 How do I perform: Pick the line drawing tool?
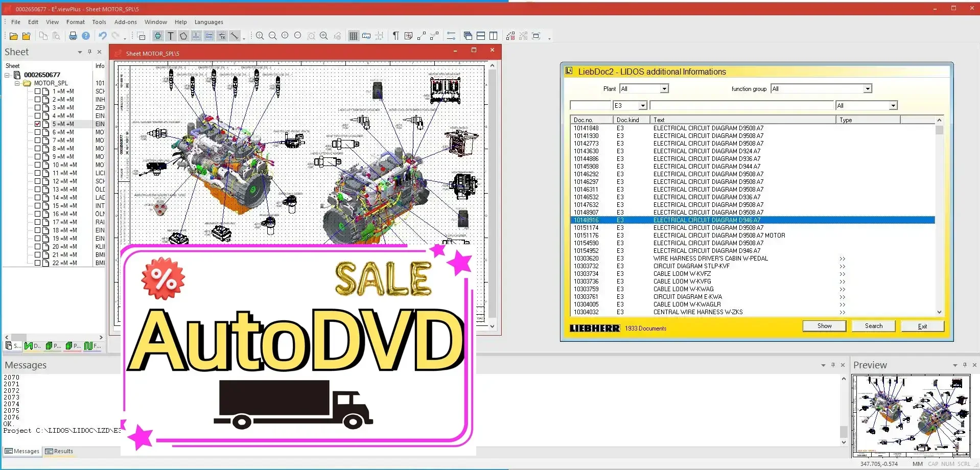(235, 36)
